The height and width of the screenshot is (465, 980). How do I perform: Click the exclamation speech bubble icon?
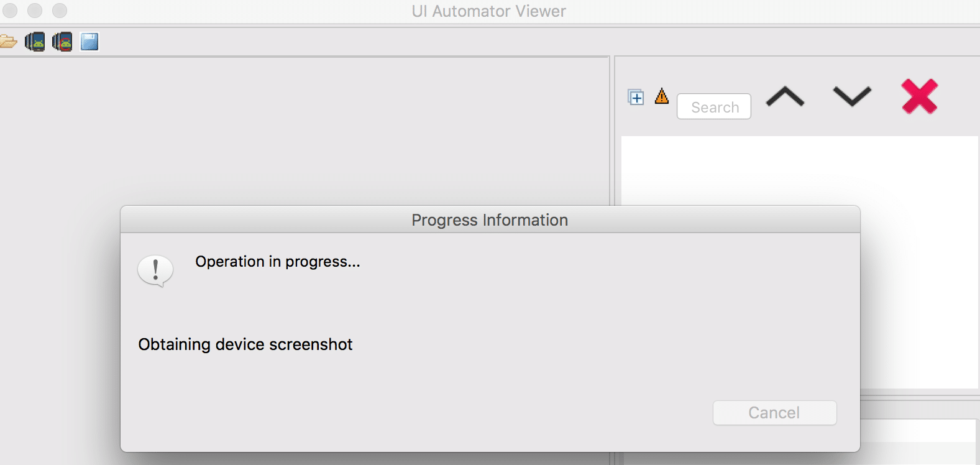(x=155, y=270)
